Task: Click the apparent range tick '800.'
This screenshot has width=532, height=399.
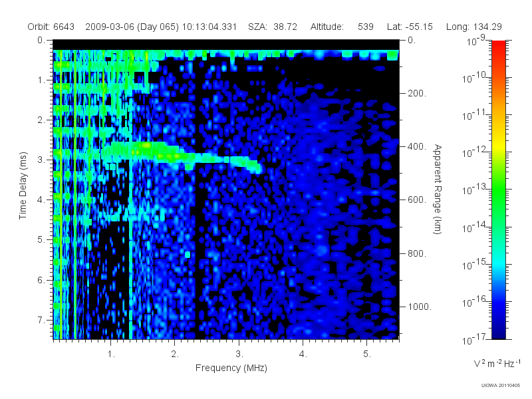Action: click(417, 253)
